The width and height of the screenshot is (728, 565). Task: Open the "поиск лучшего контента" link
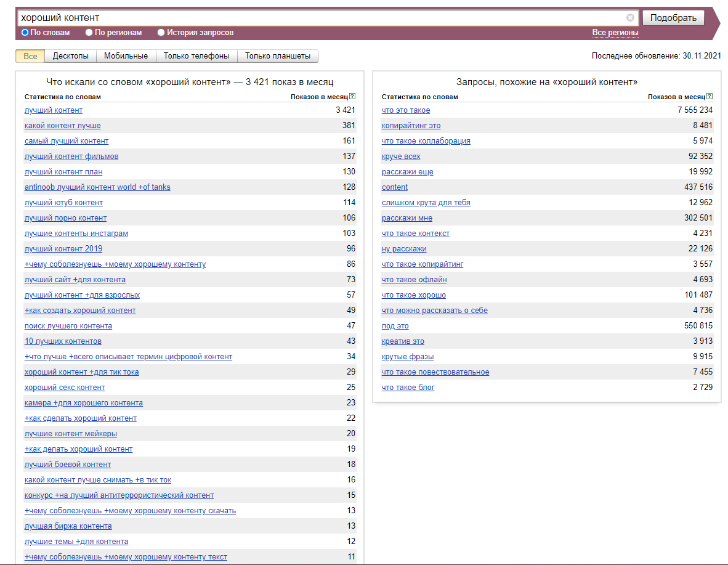pos(68,326)
